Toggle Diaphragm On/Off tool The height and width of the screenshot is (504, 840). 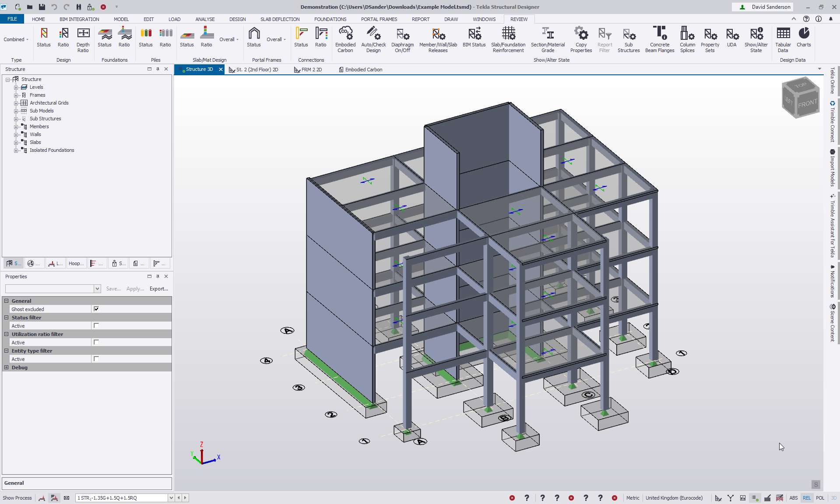pos(402,39)
